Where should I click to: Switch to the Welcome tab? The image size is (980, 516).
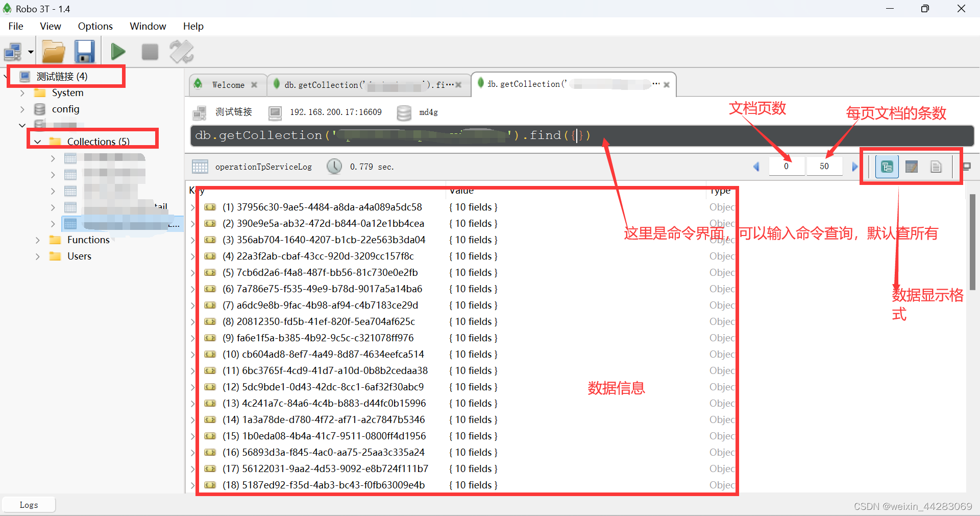coord(228,85)
